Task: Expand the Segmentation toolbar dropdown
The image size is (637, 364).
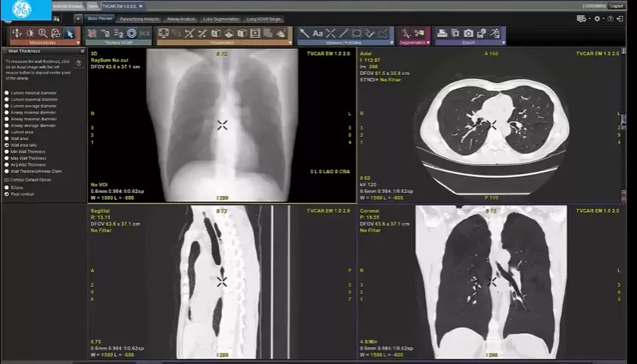Action: click(428, 42)
